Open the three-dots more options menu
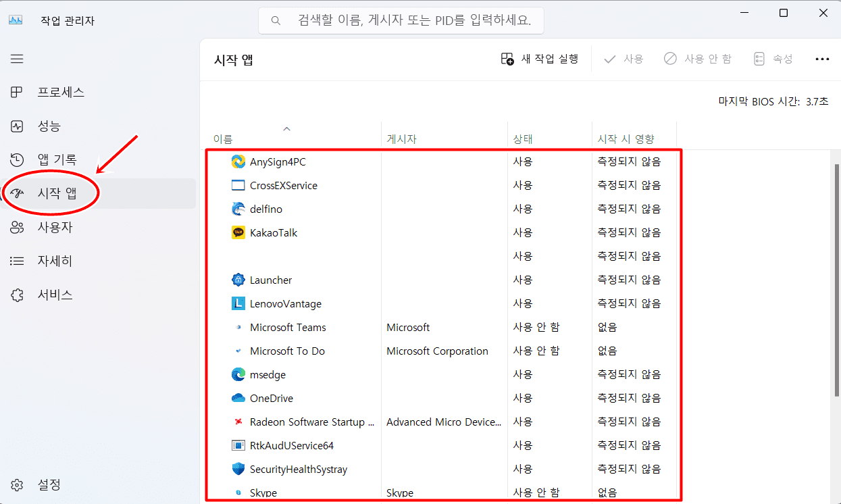 pyautogui.click(x=822, y=59)
